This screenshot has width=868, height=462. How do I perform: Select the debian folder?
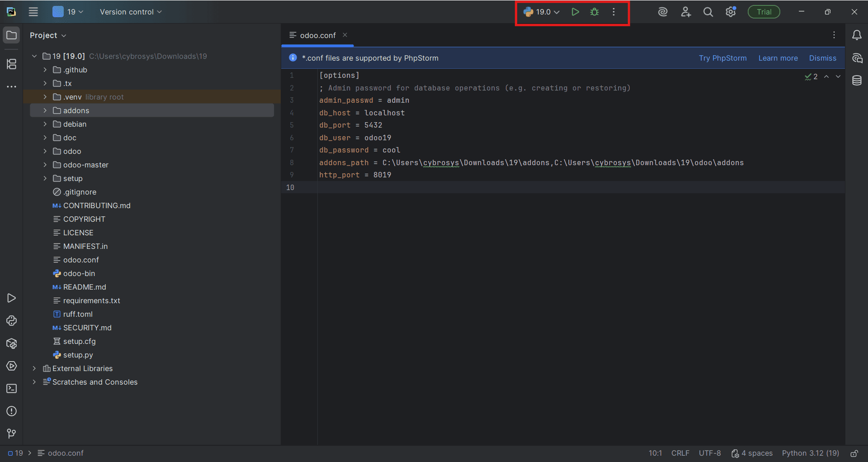click(x=75, y=124)
